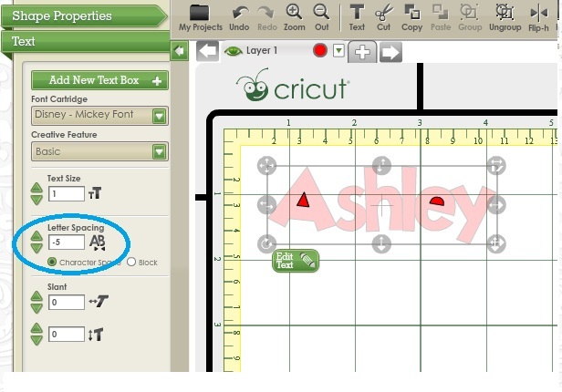
Task: Click the Copy icon
Action: tap(411, 17)
